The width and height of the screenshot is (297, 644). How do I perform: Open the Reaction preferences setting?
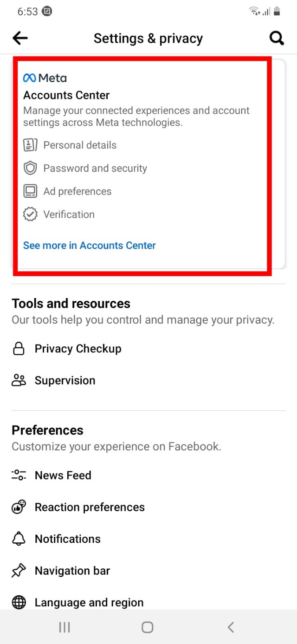pos(90,507)
